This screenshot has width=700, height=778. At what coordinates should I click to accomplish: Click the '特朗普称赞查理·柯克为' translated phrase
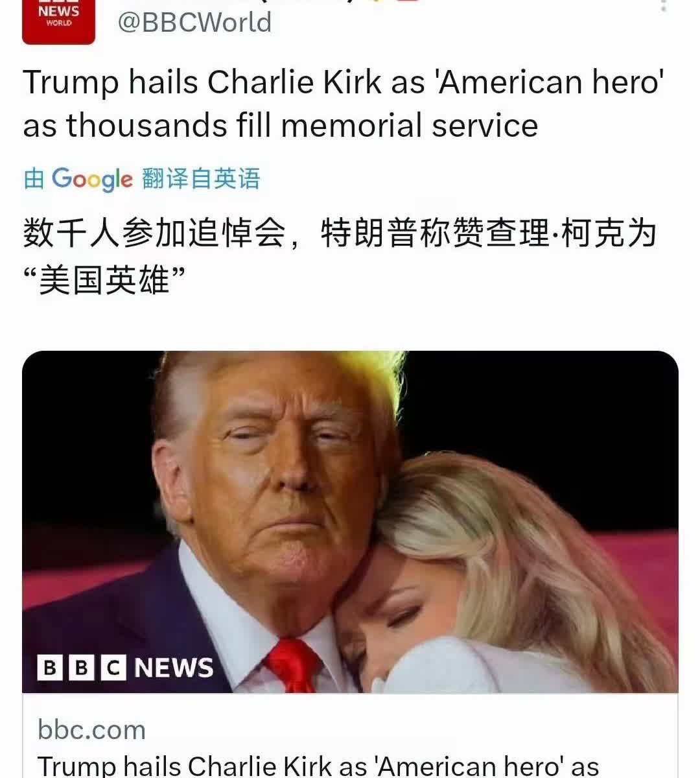point(489,233)
